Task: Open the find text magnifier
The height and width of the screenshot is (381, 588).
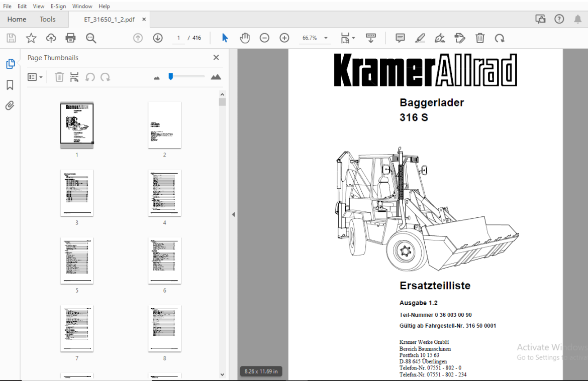Action: click(91, 38)
